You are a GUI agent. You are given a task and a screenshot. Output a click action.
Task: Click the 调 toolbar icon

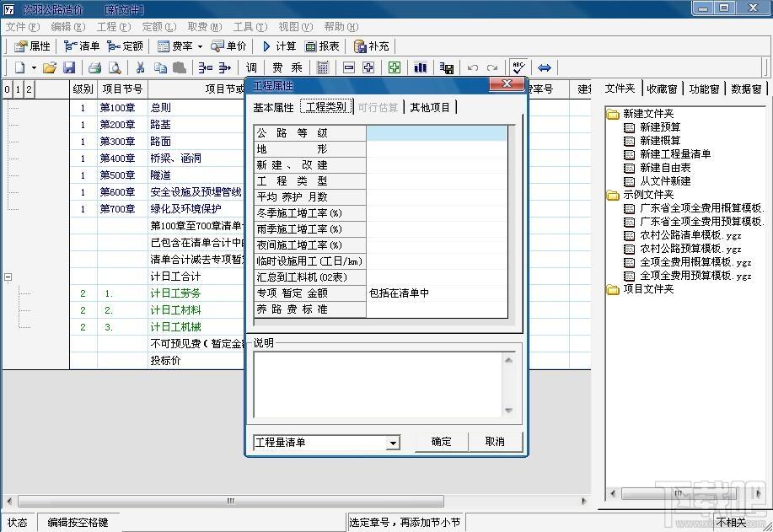pyautogui.click(x=251, y=67)
